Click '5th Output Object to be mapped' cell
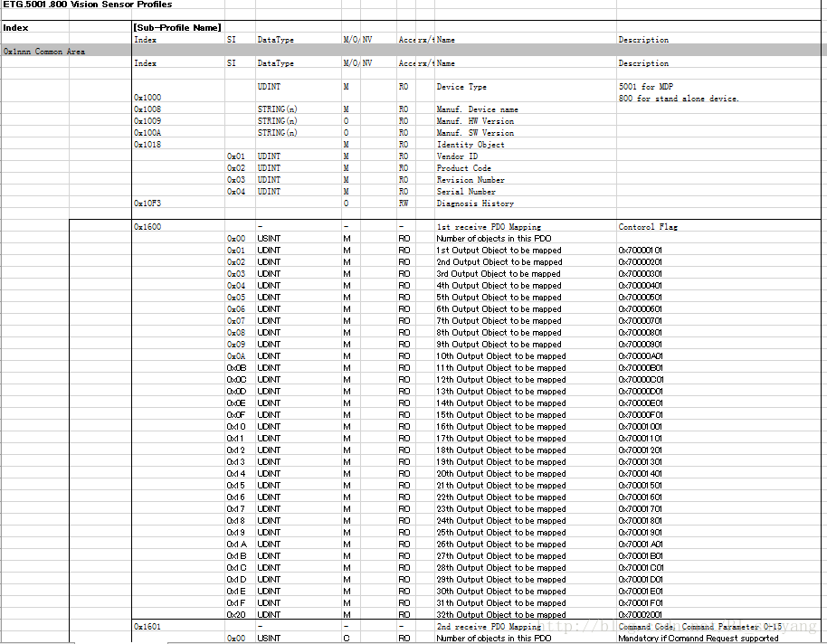The image size is (827, 644). click(x=499, y=298)
